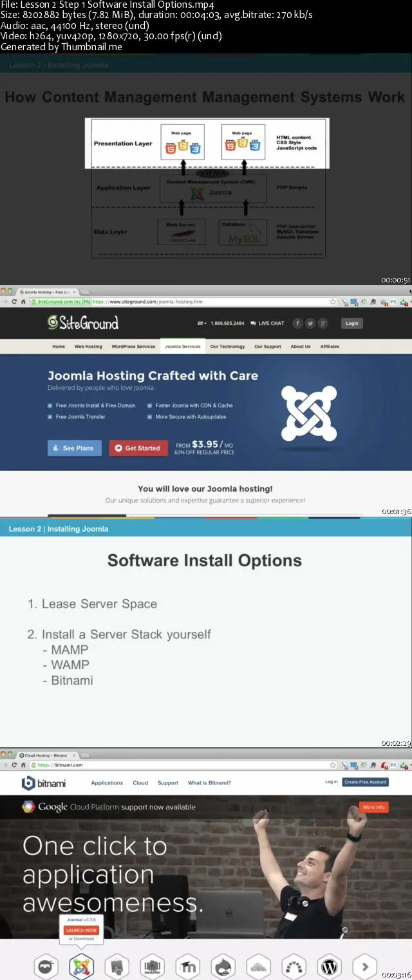The width and height of the screenshot is (412, 980).
Task: Click the SiteGround Login button
Action: point(351,323)
